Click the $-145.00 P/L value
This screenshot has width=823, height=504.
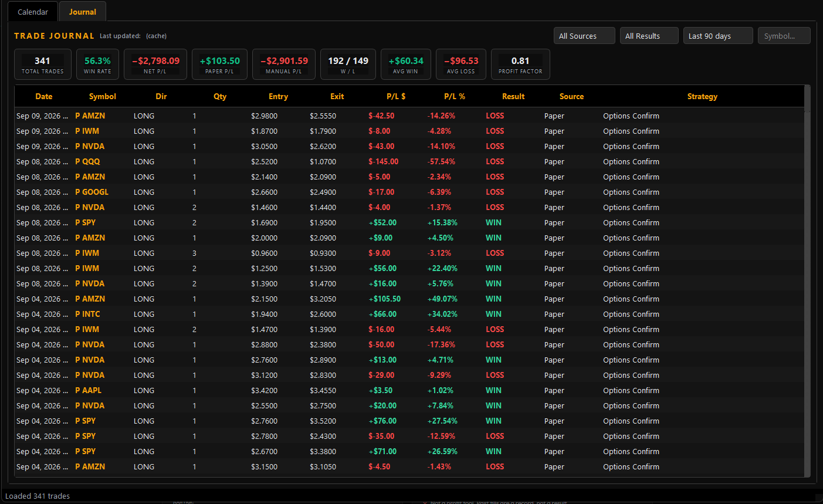pyautogui.click(x=383, y=161)
